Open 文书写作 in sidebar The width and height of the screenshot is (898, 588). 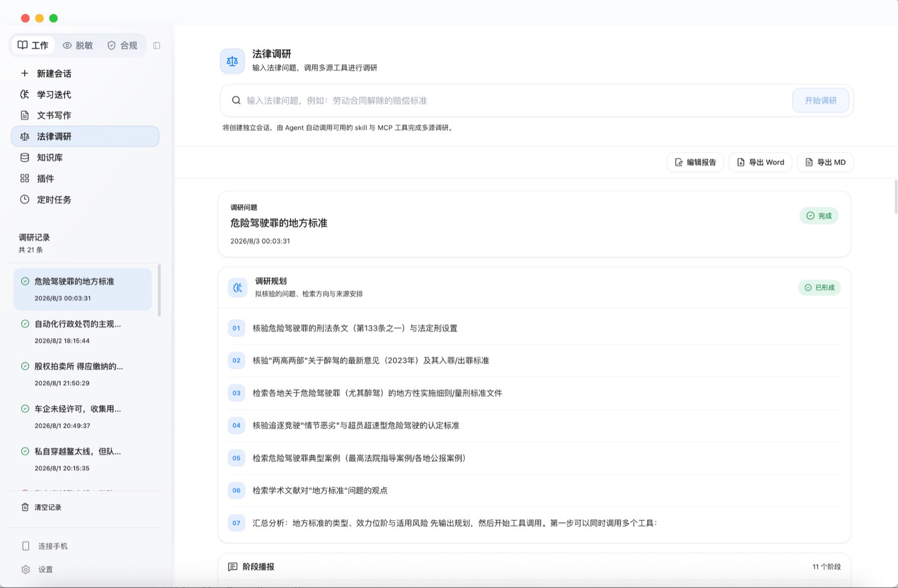[x=85, y=116]
